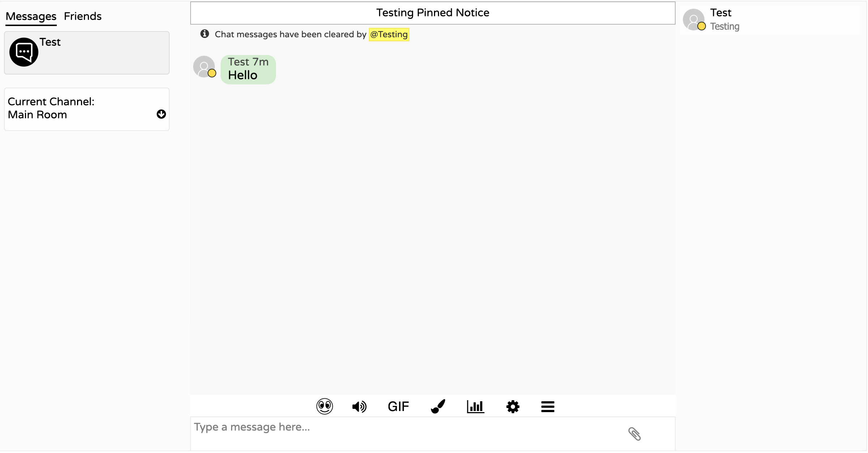Open the hamburger menu icon
Viewport: 868px width, 453px height.
548,407
